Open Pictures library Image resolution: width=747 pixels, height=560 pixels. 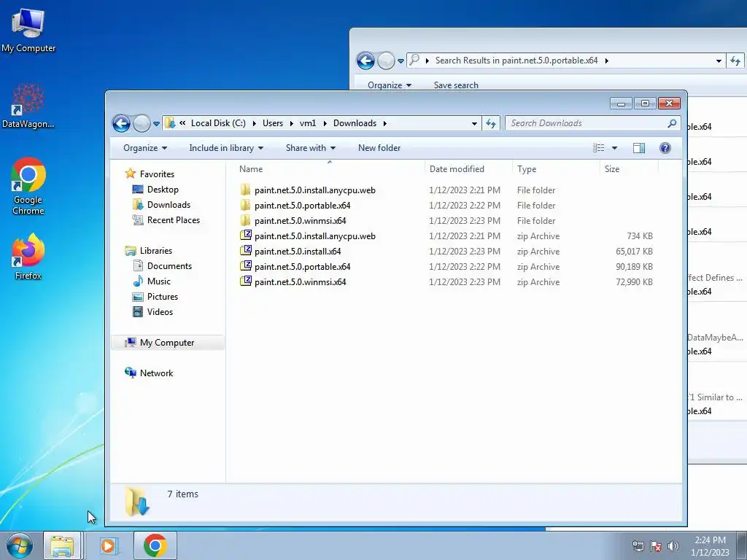pyautogui.click(x=156, y=296)
